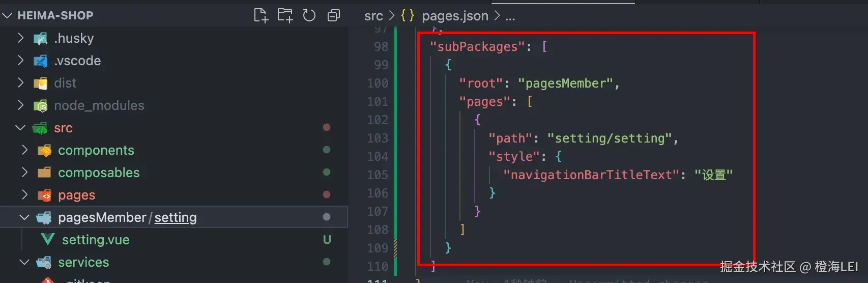Select the .husky folder name
868x283 pixels.
click(74, 38)
